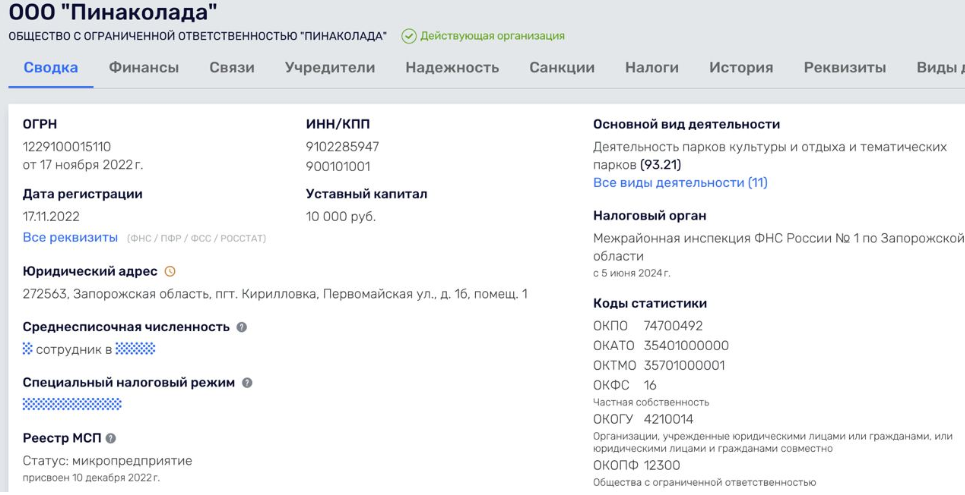
Task: Go to the Учредители tab
Action: 330,68
